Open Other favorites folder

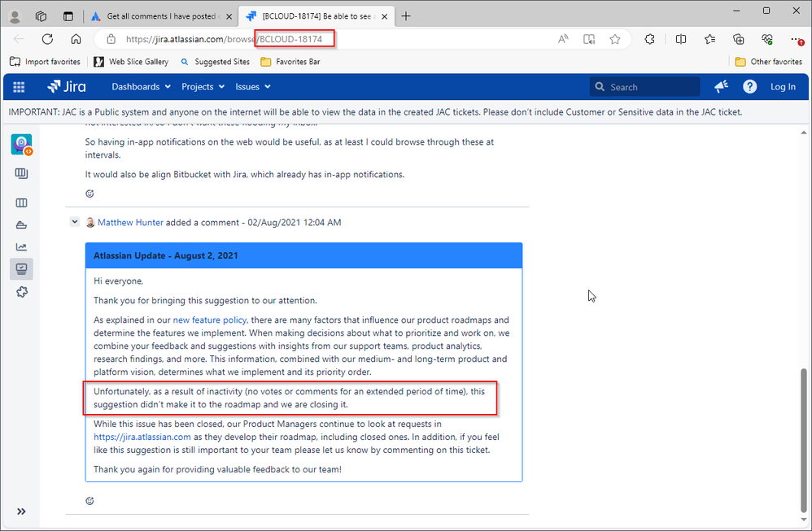click(x=769, y=62)
